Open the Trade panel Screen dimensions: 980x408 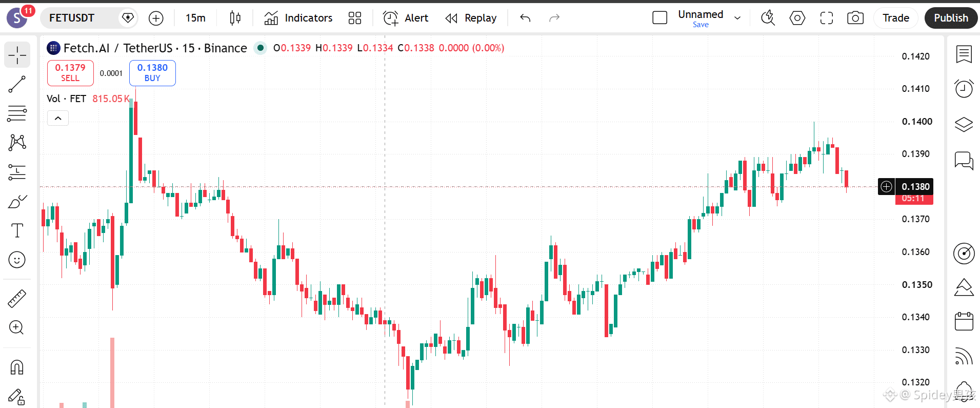point(896,18)
